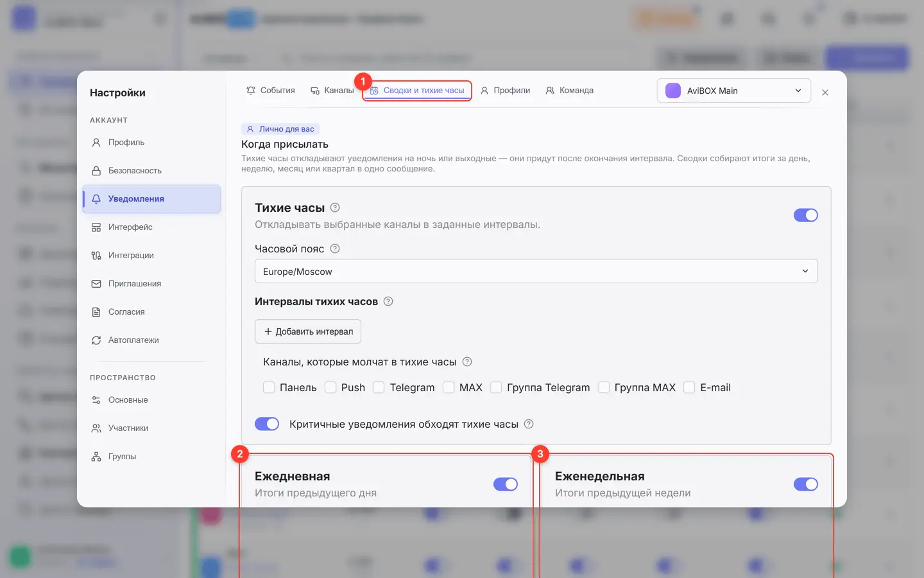Click the refresh-arrows icon for Автоплатежи
924x578 pixels.
pos(96,340)
